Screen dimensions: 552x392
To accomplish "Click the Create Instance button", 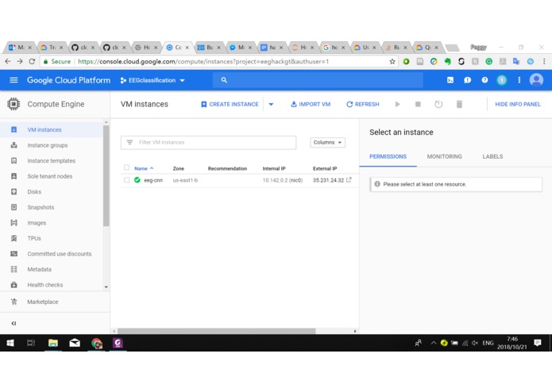I will click(230, 104).
